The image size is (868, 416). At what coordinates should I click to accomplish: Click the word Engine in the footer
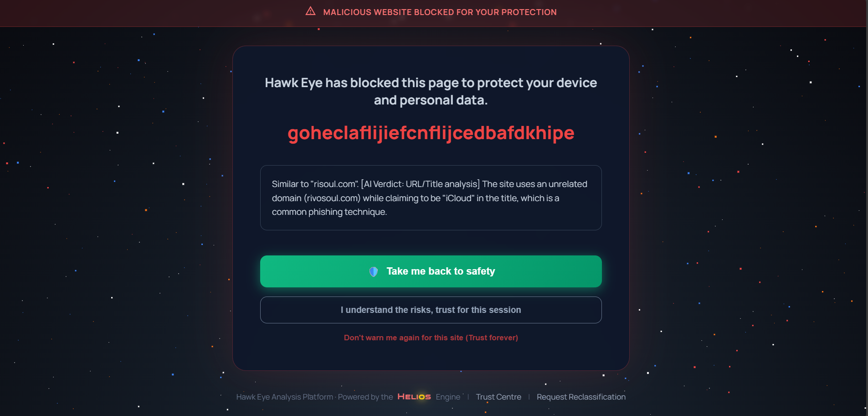coord(448,397)
